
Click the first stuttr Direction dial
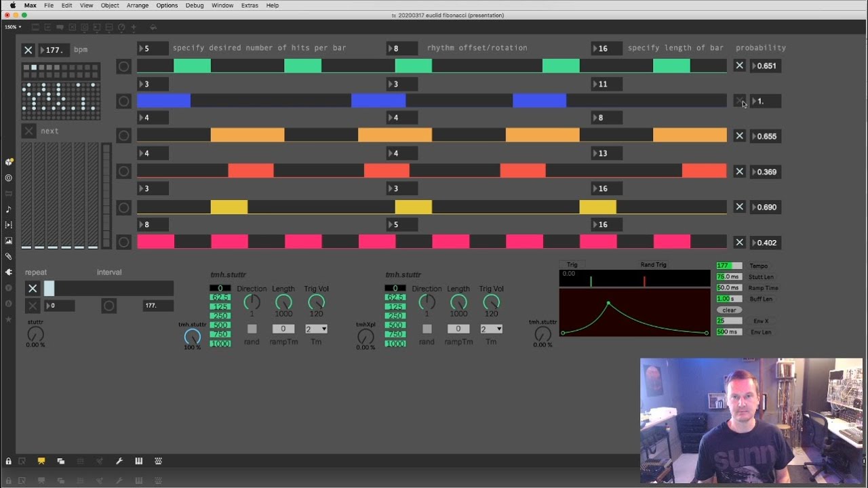click(252, 302)
